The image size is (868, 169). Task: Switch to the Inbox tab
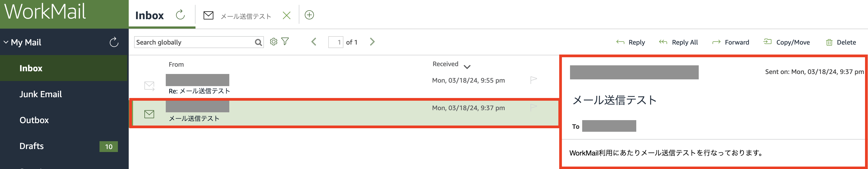pyautogui.click(x=150, y=15)
